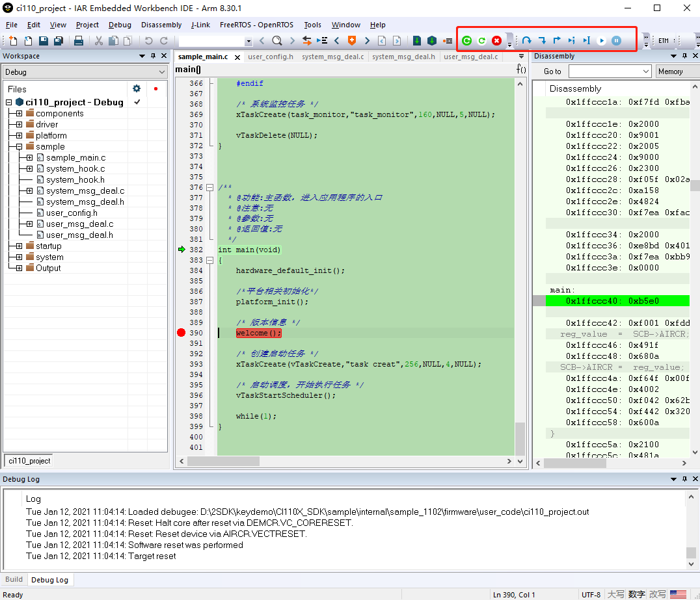The width and height of the screenshot is (700, 600).
Task: Click the Next Statement icon
Action: point(572,41)
